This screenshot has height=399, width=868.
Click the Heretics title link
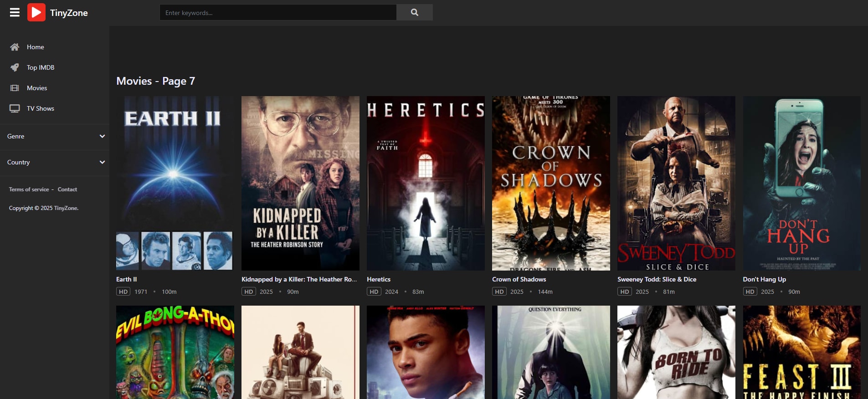click(x=379, y=279)
